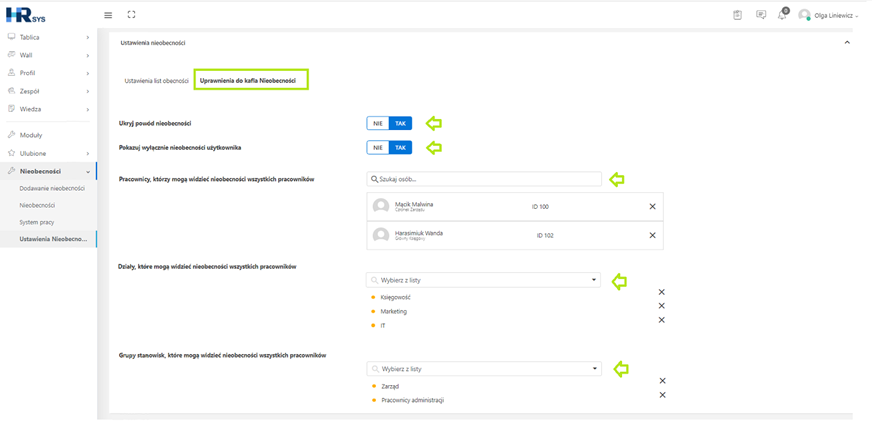Remove Harasimiuk Wanda with the X icon
Viewport: 872px width, 431px height.
click(652, 235)
